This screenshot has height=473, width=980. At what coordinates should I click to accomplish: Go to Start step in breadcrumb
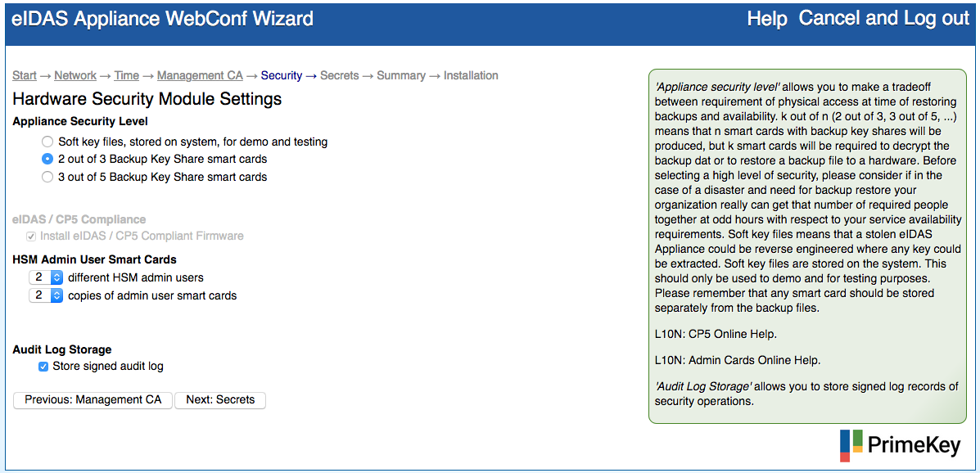click(x=25, y=75)
